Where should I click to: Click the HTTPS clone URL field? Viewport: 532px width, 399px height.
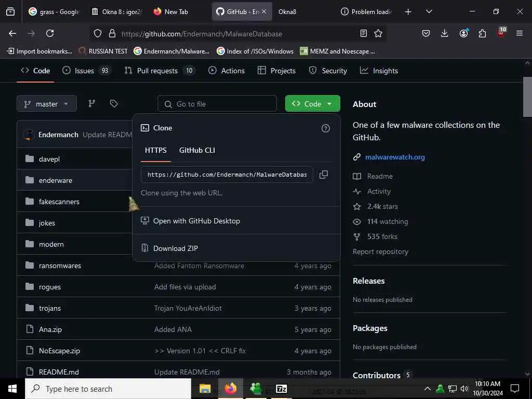coord(227,175)
